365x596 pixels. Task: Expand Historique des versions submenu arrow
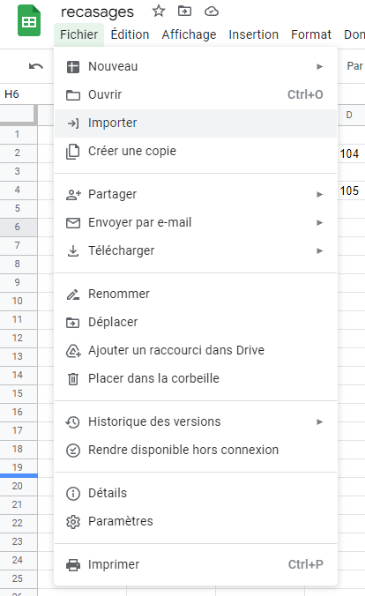(320, 422)
